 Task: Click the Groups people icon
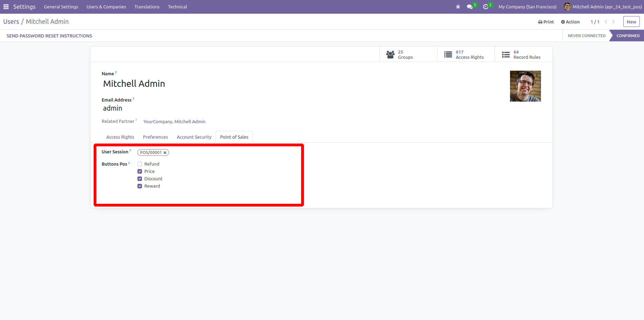pos(390,55)
